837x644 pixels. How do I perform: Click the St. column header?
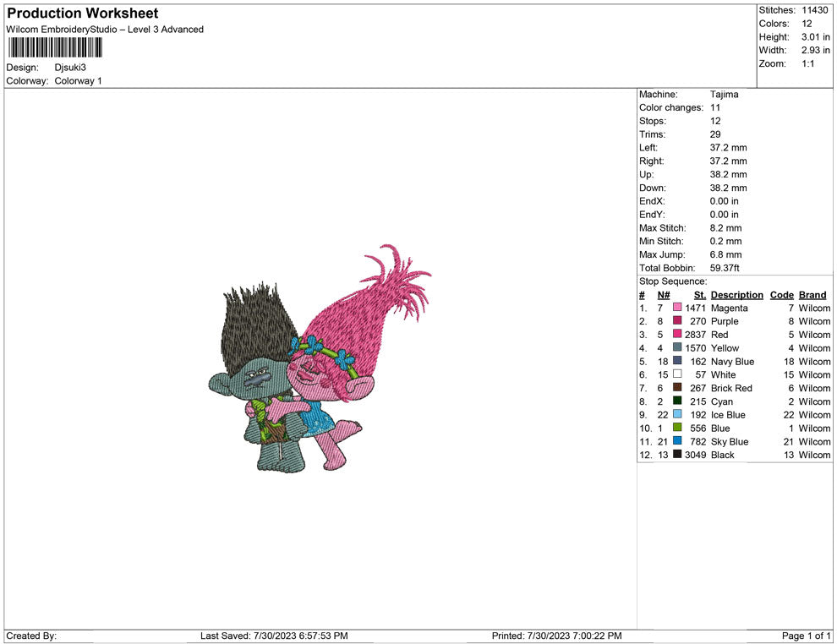click(x=700, y=295)
